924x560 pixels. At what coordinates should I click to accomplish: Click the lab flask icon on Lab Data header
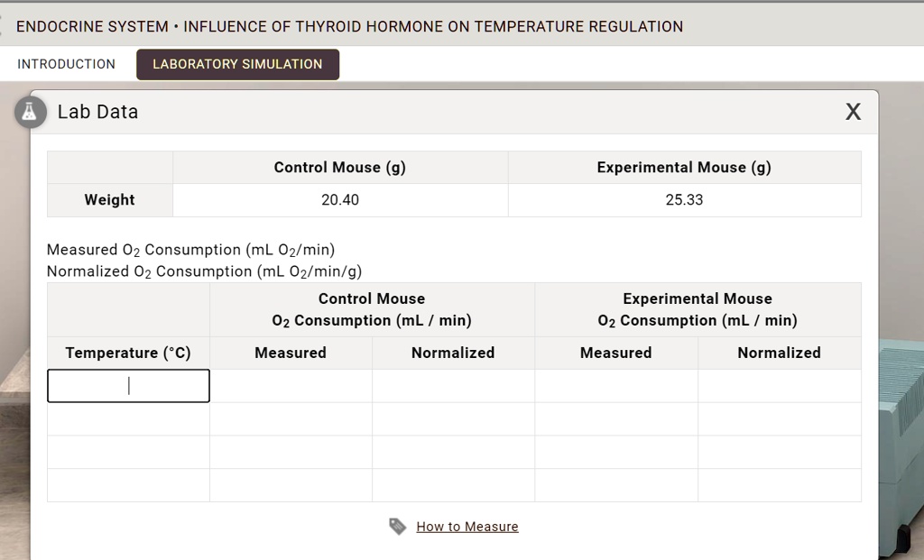click(30, 112)
